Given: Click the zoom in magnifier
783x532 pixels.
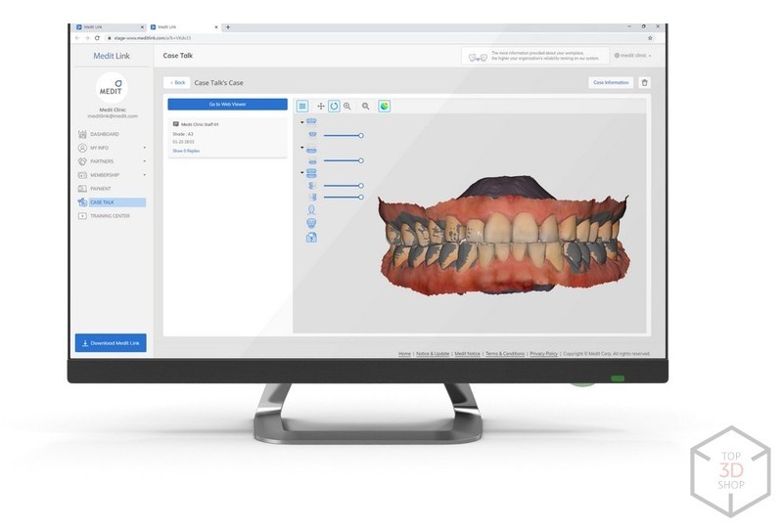Looking at the screenshot, I should point(347,106).
